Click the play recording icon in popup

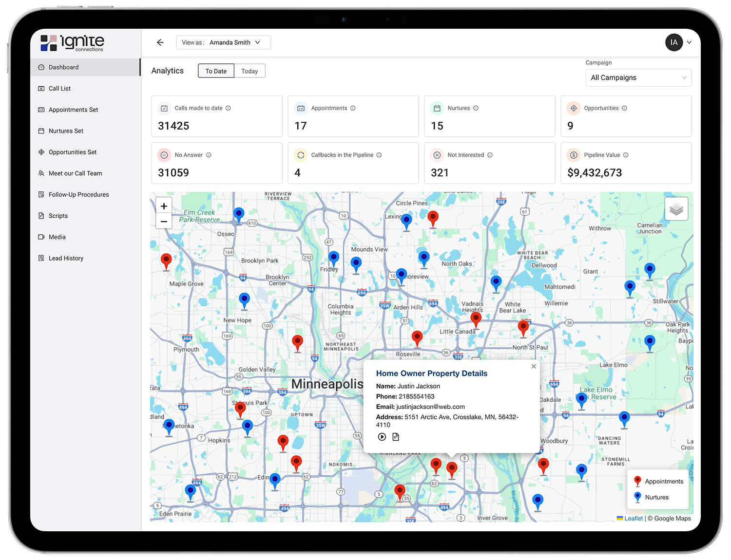(382, 437)
